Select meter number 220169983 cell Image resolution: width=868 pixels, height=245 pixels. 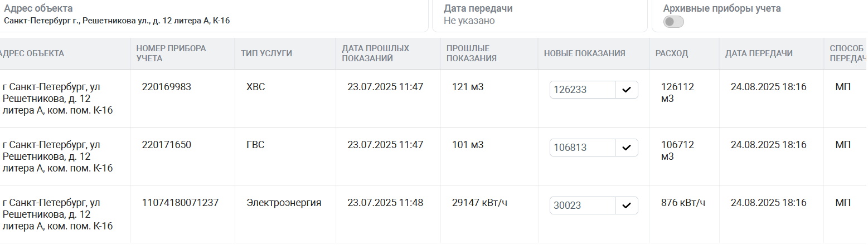click(167, 87)
